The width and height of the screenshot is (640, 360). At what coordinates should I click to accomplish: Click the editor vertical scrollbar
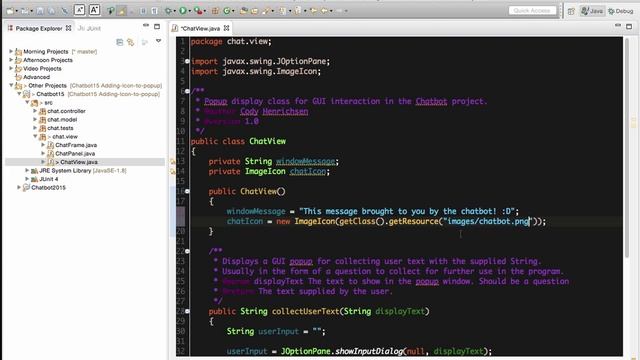(627, 147)
